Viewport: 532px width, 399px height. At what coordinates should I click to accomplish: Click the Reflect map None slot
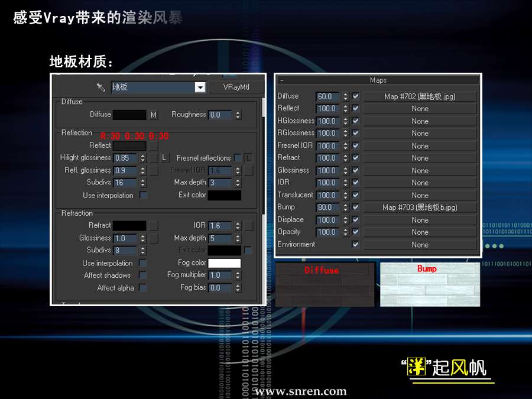point(420,109)
